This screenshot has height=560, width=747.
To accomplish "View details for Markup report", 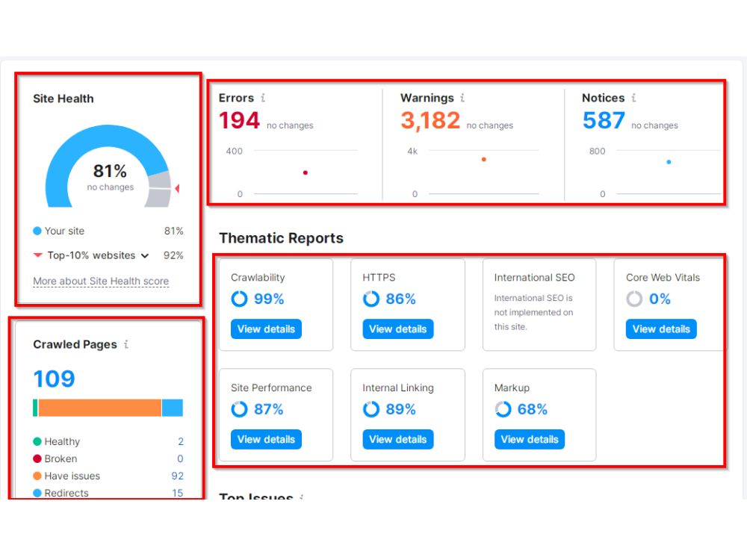I will [530, 439].
